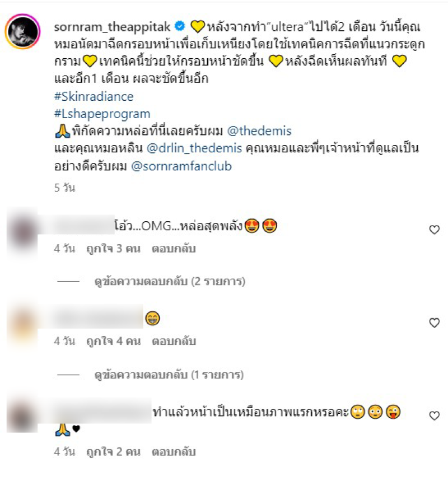View who liked the OMG comment (3 likes)
The height and width of the screenshot is (481, 448).
pos(113,249)
